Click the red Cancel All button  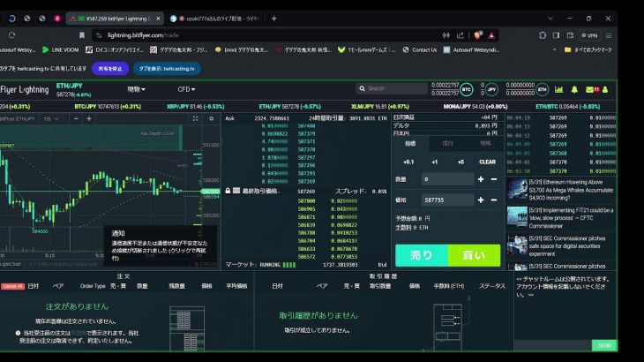point(12,286)
